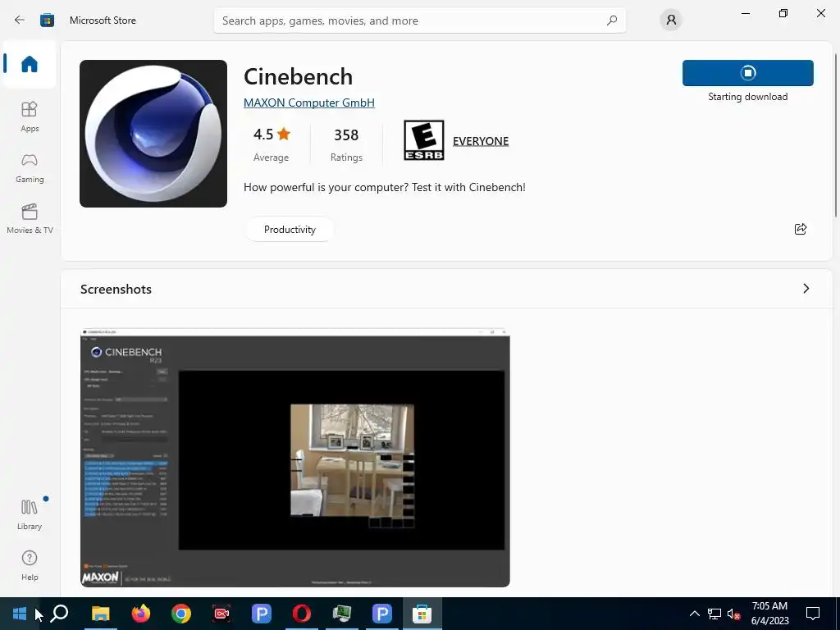Open the network status tray icon

[x=714, y=614]
